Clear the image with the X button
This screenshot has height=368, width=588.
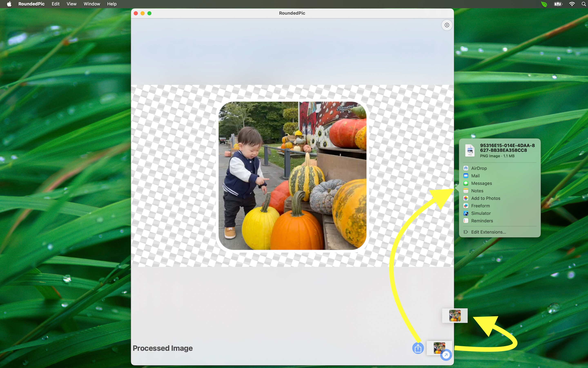(447, 25)
